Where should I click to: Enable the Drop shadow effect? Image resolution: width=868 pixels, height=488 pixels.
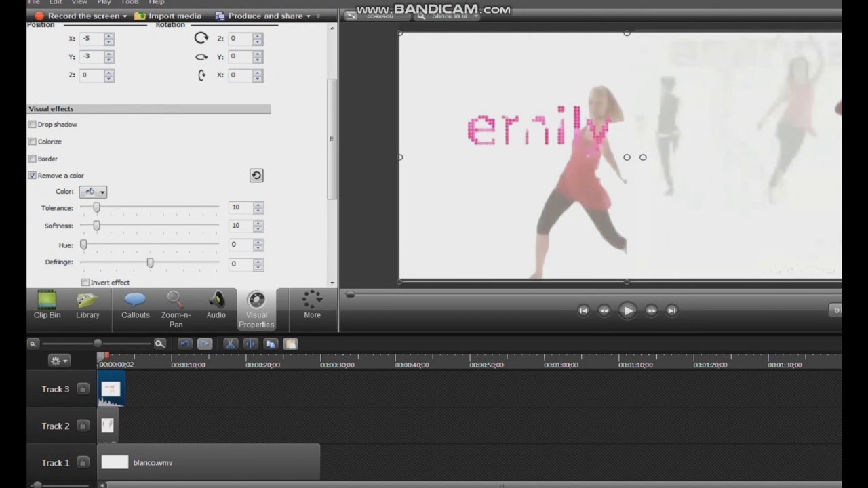click(32, 125)
